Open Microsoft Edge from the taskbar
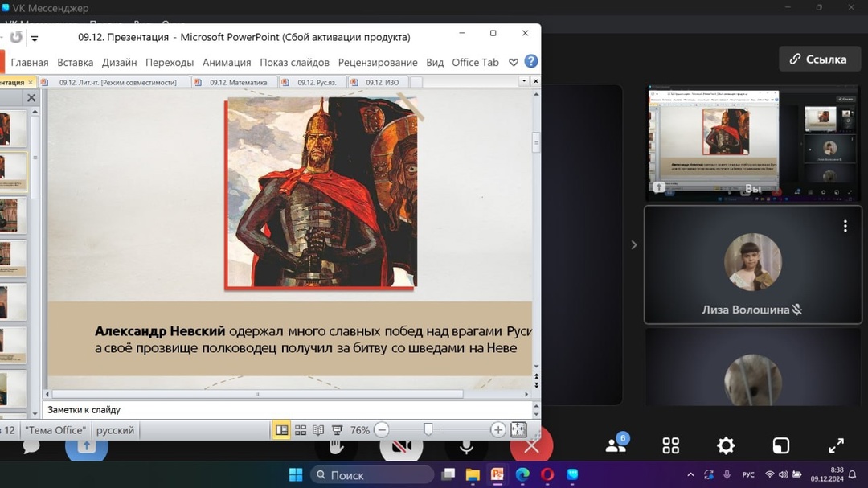This screenshot has width=868, height=488. pos(522,474)
